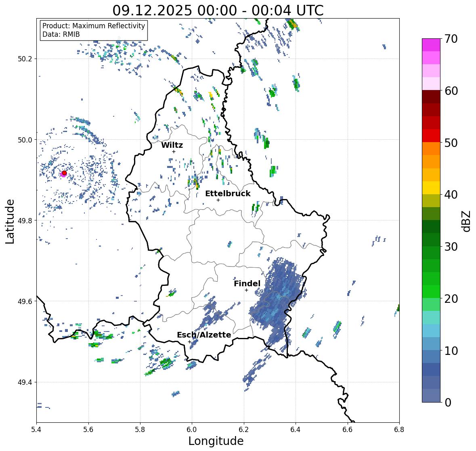Click the plus marker below the Wiltz label
Screen dimensions: 476x451
(x=174, y=151)
